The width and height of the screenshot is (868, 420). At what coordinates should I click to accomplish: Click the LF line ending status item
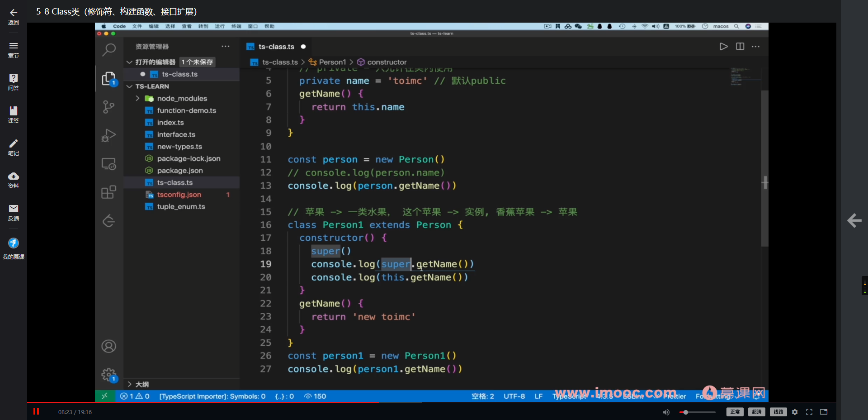click(538, 396)
